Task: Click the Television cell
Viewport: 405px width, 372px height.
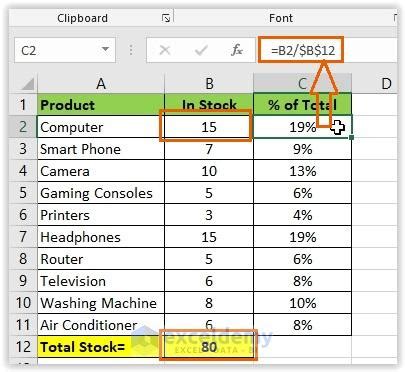Action: (x=101, y=281)
